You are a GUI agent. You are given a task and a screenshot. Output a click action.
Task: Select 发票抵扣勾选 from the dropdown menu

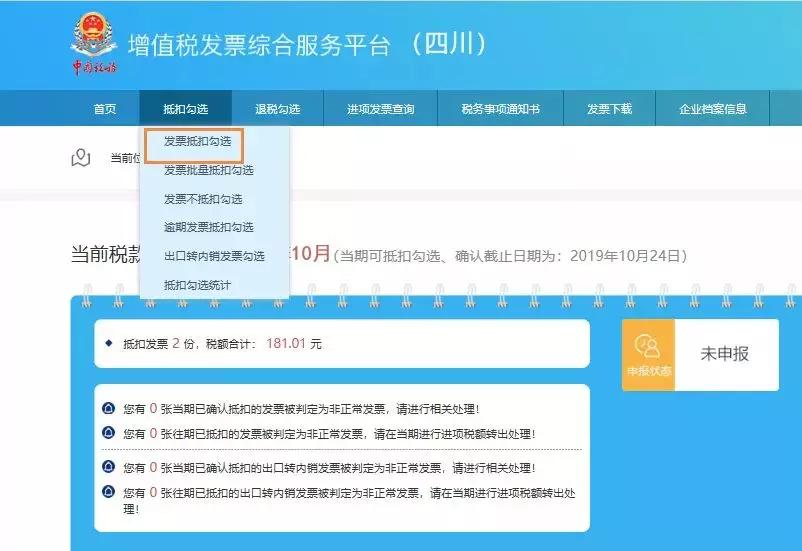197,141
